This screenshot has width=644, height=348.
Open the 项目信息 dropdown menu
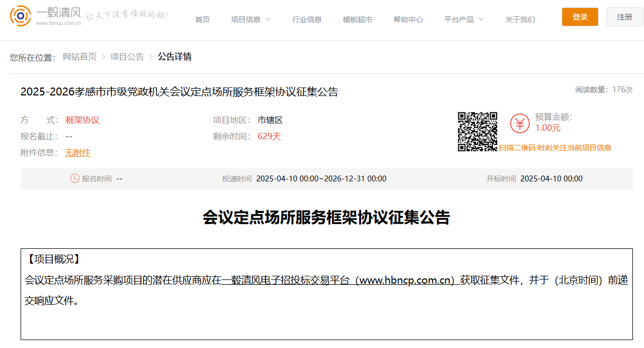(x=245, y=18)
